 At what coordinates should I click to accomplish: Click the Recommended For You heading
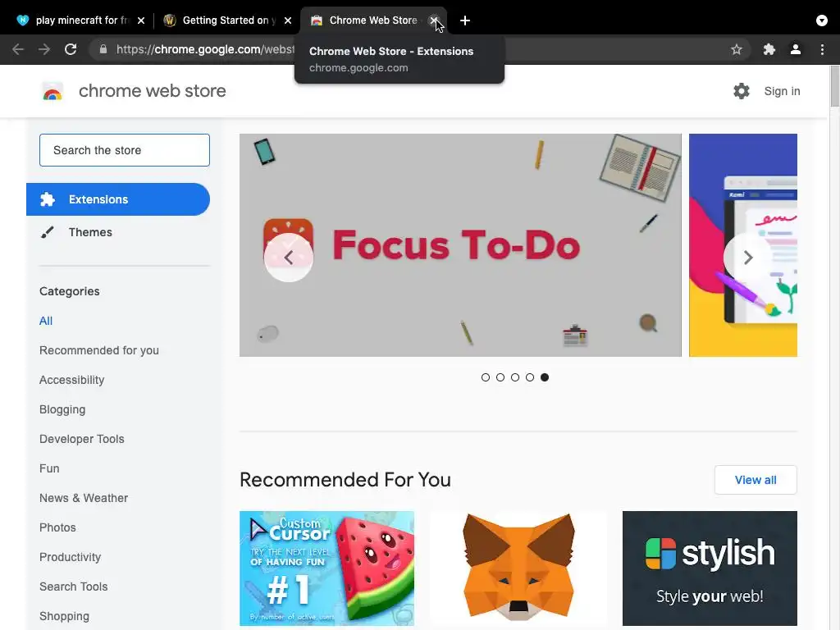pyautogui.click(x=345, y=479)
